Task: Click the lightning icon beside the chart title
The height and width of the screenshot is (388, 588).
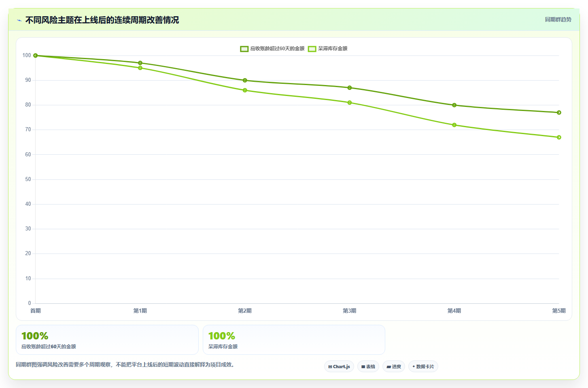Action: pos(19,20)
